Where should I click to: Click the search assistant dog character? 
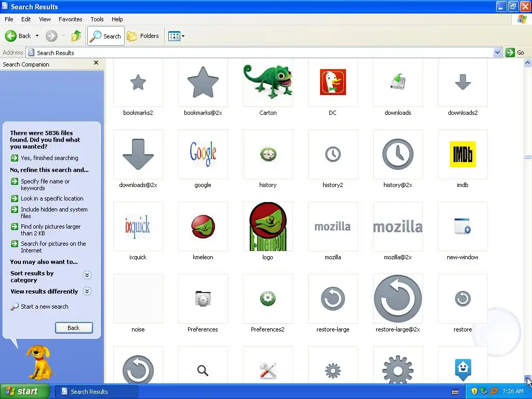point(39,362)
